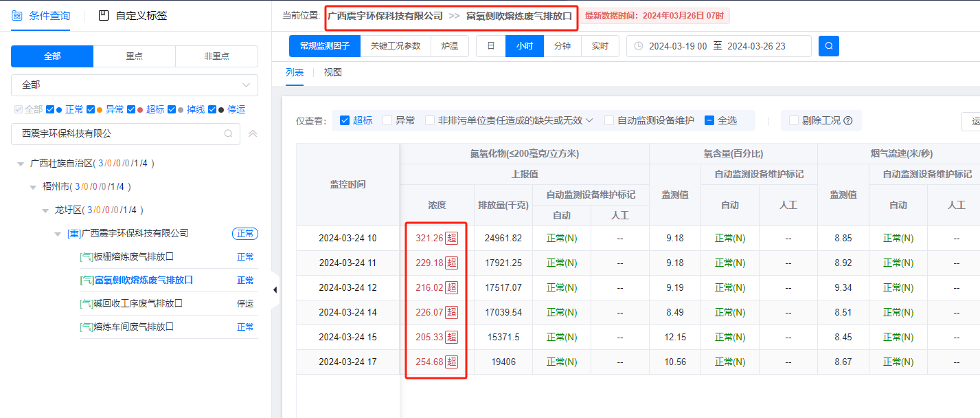This screenshot has width=980, height=418.
Task: Click the 常规监测因子 button
Action: tap(325, 46)
